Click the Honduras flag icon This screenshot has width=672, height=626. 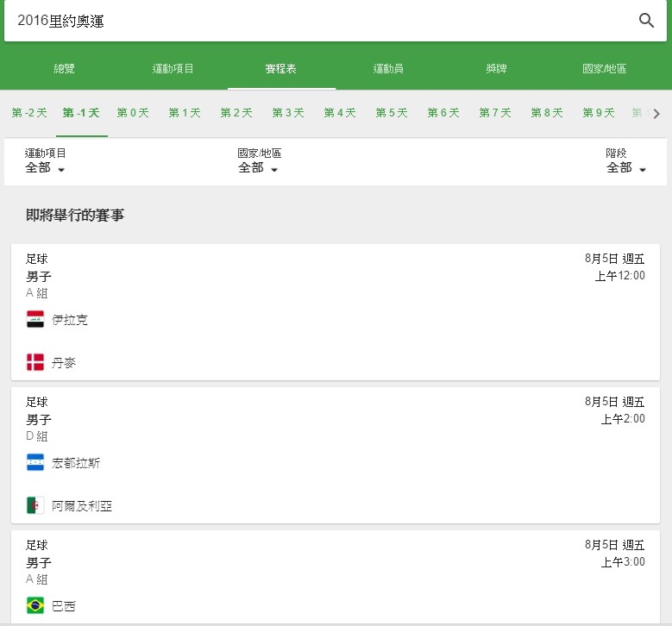tap(35, 463)
